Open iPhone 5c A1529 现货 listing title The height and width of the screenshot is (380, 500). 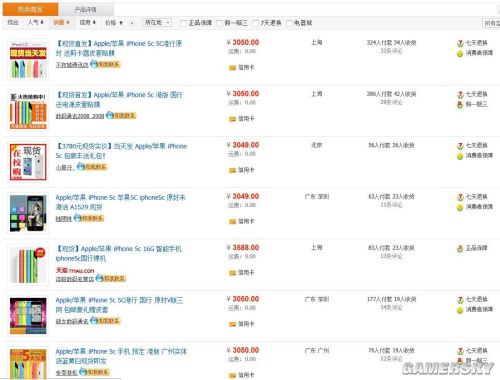click(120, 202)
